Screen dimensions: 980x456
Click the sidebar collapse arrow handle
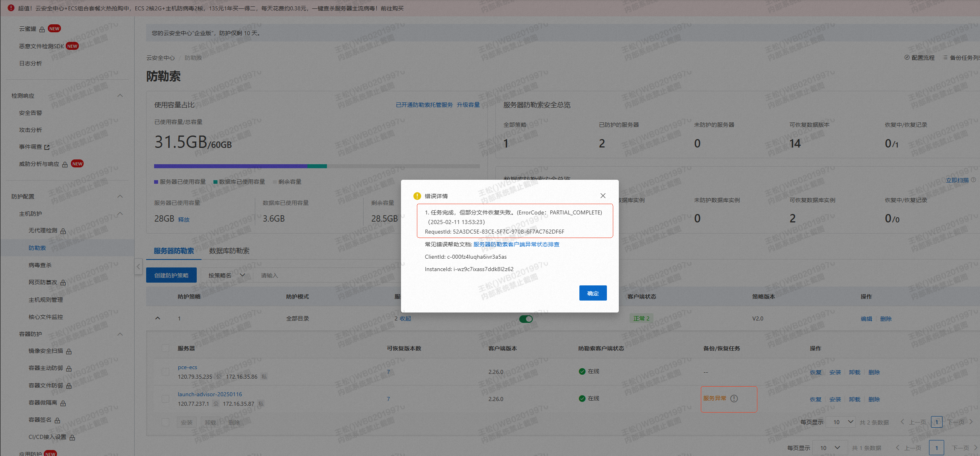(138, 266)
